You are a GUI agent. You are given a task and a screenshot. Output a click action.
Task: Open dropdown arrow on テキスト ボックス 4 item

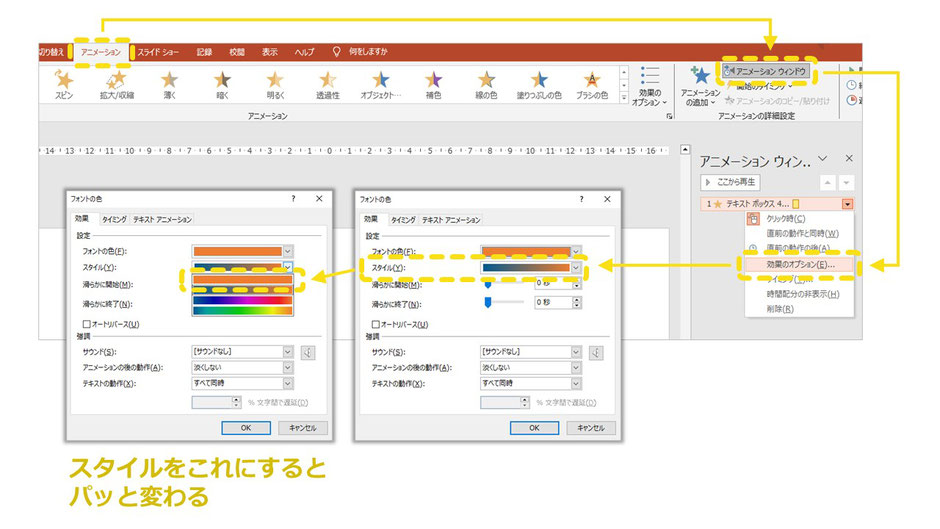pos(847,204)
